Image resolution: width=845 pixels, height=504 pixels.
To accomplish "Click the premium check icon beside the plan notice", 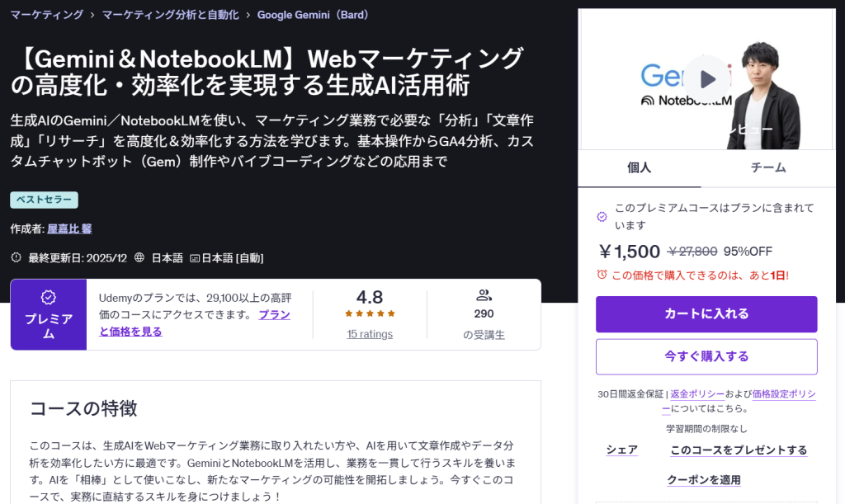I will click(x=602, y=217).
